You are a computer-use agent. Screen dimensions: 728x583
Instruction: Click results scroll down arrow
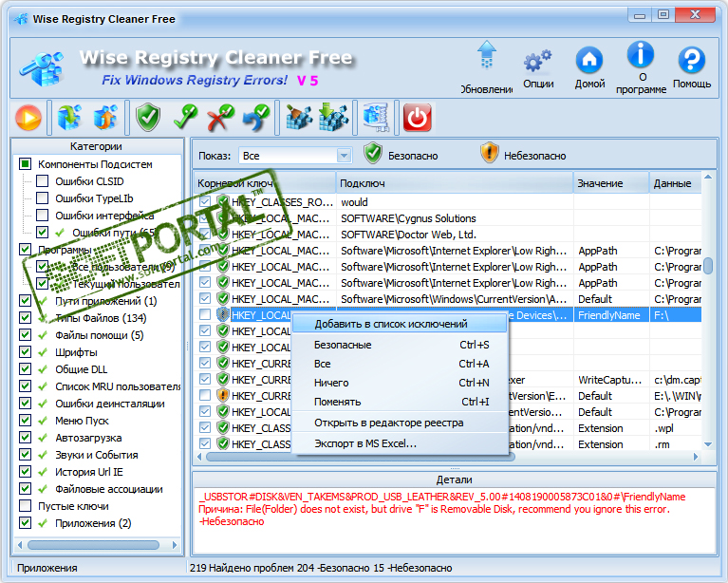click(x=708, y=444)
